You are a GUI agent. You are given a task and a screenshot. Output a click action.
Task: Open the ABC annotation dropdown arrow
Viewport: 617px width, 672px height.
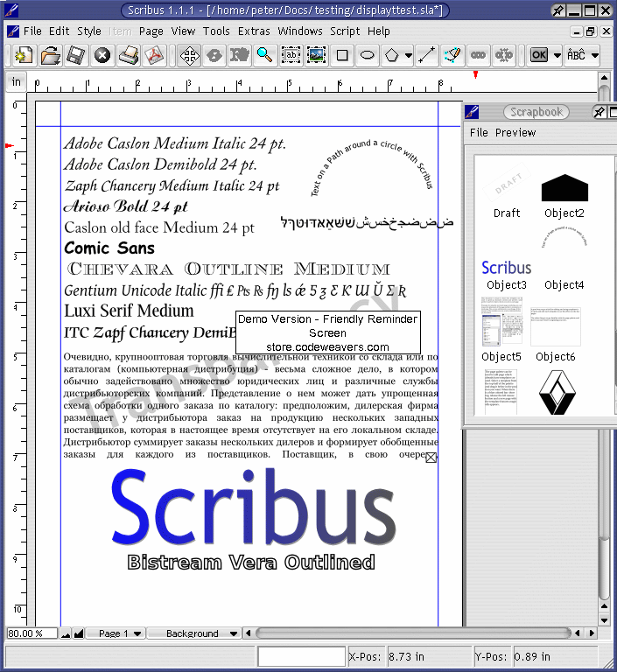tap(595, 55)
